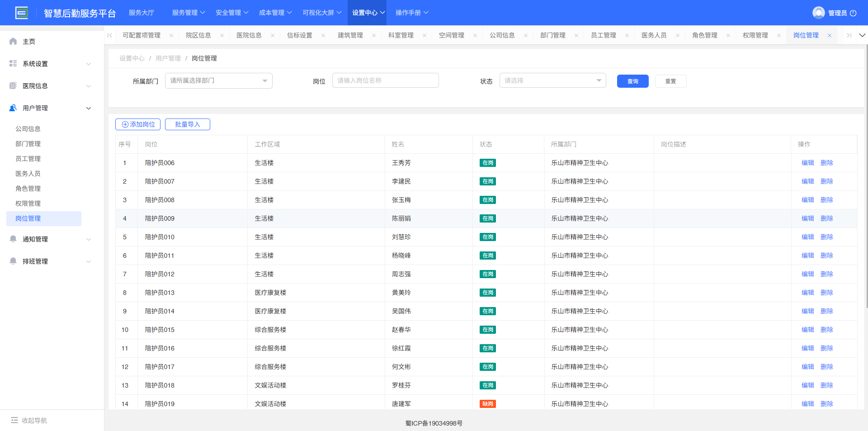Close the 空间管理 tab

click(475, 35)
